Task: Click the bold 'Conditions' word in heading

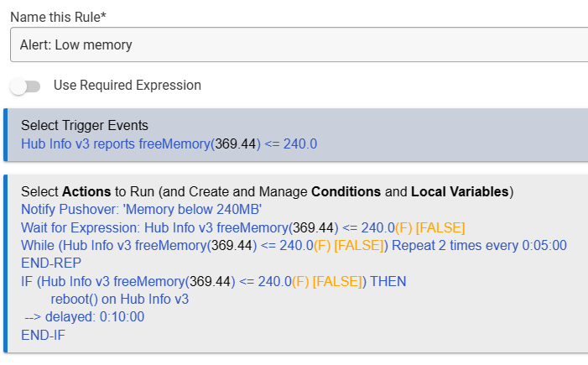Action: point(346,191)
